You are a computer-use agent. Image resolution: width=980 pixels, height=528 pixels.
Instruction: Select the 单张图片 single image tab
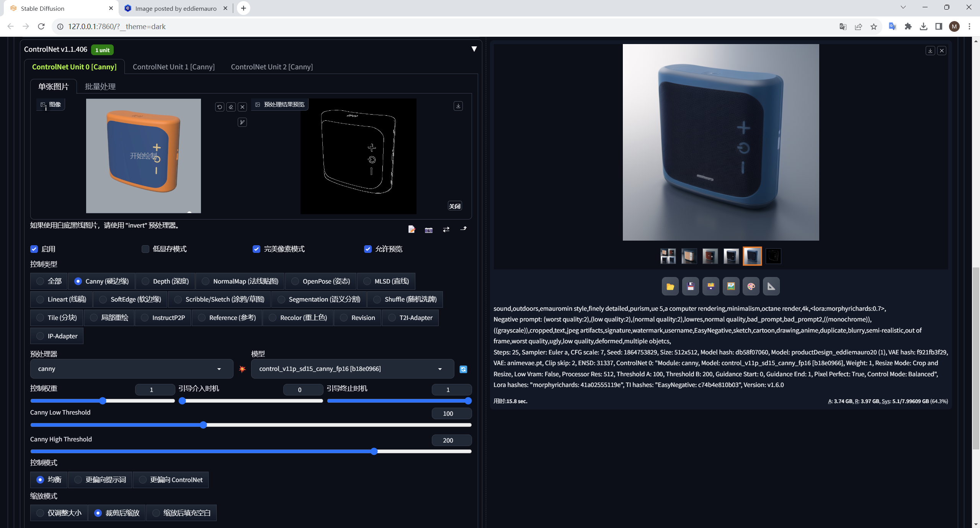coord(54,87)
